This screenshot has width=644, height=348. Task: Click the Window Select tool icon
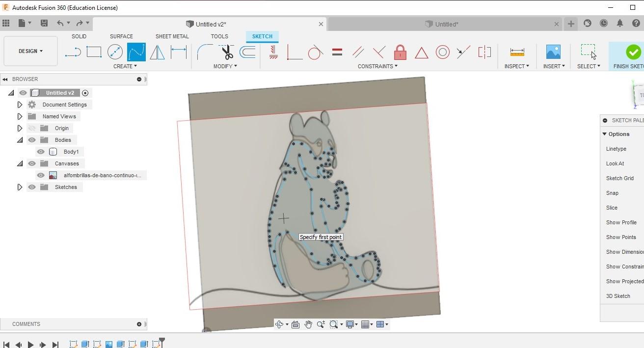pos(589,51)
